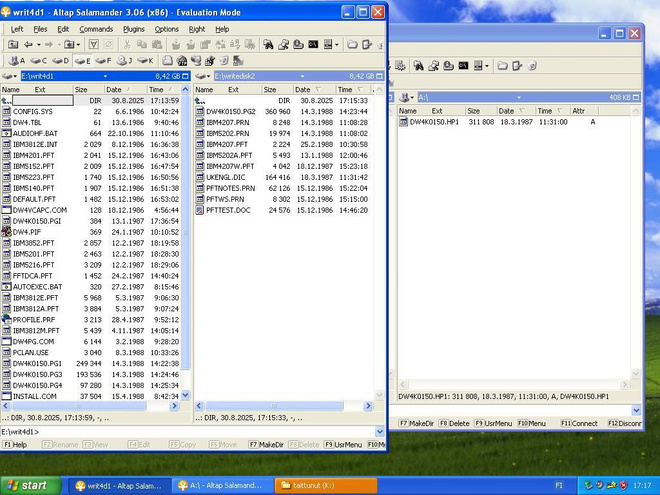Expand the E:\writ4d1 path dropdown
Viewport: 660px width, 495px height.
tap(105, 76)
